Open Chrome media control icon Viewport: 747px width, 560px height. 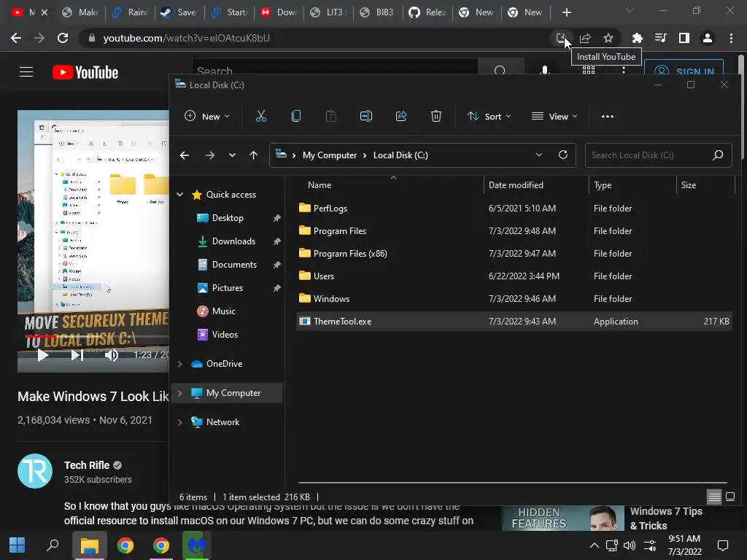click(660, 38)
